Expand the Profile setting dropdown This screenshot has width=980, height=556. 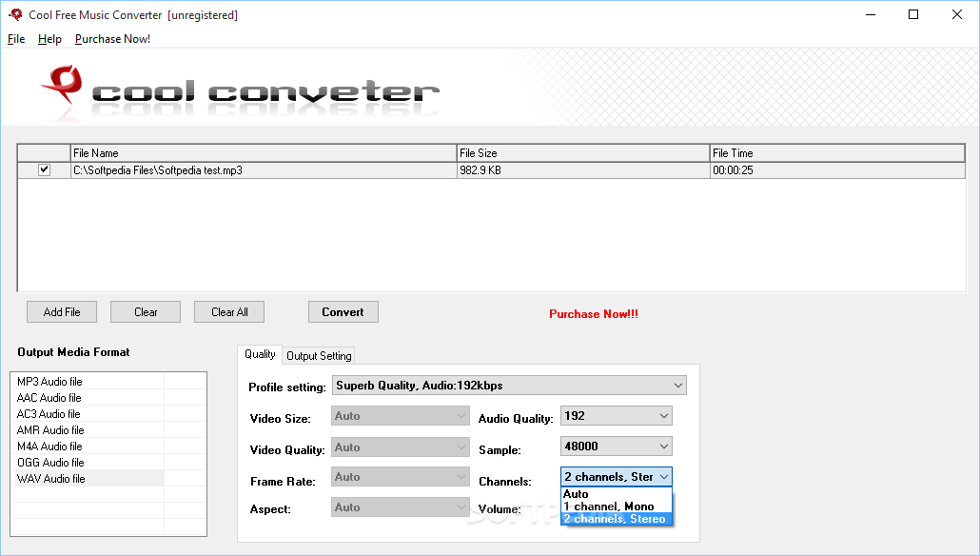click(x=509, y=386)
